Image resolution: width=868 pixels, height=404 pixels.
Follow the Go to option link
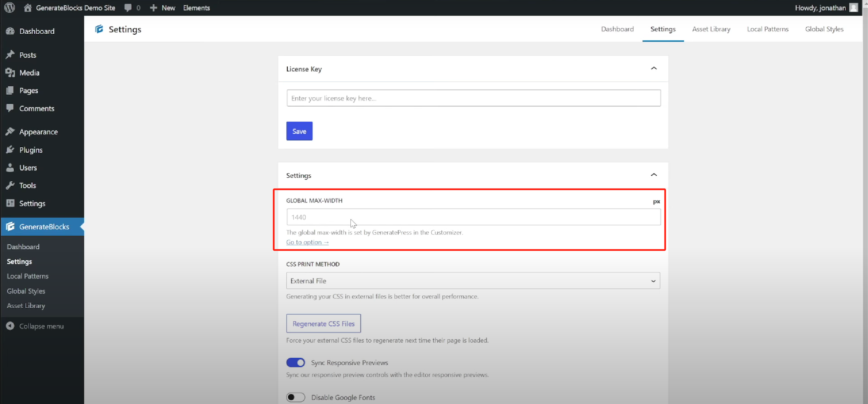pyautogui.click(x=307, y=242)
